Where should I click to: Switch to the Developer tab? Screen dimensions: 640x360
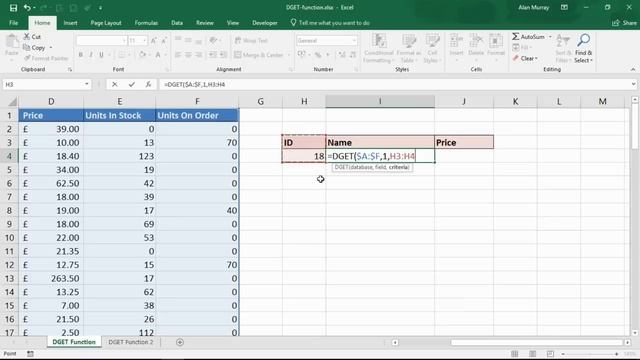click(264, 23)
